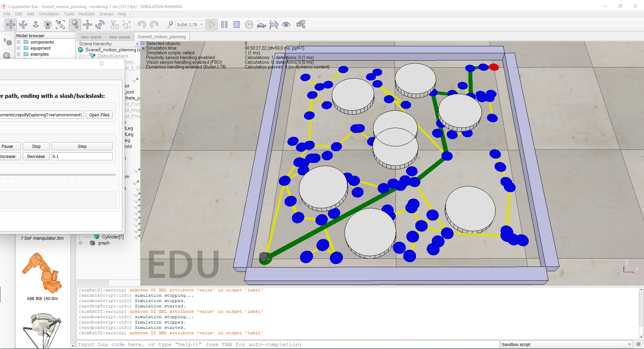Slow down simulation with turtle icon
The height and width of the screenshot is (349, 644).
261,24
